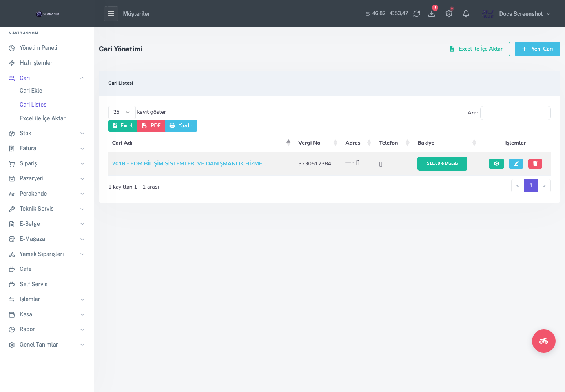Edit the EDM Bilişim customer record
Viewport: 565px width, 392px height.
coord(516,163)
